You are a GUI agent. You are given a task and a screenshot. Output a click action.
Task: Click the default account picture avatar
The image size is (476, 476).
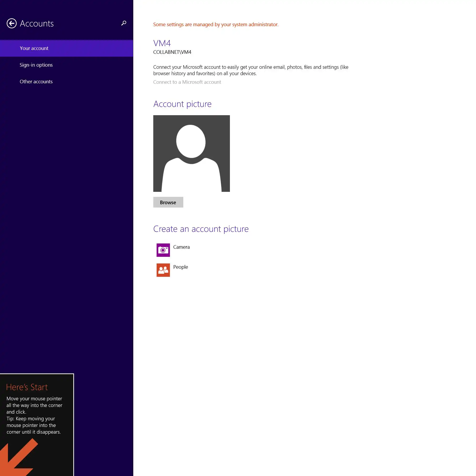[x=191, y=153]
